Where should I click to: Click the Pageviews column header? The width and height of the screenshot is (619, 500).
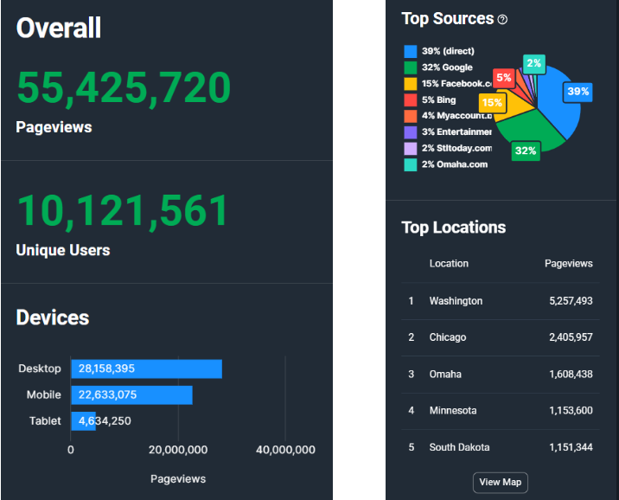(568, 264)
